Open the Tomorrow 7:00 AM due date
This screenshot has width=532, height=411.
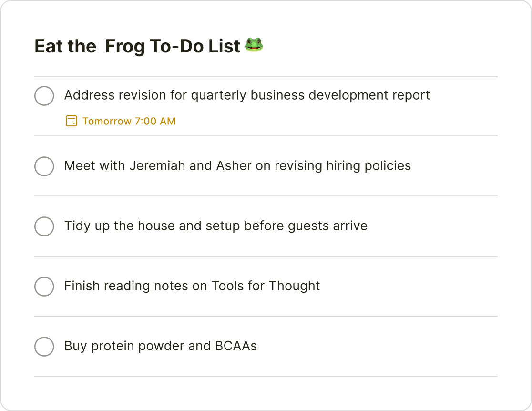[x=129, y=121]
